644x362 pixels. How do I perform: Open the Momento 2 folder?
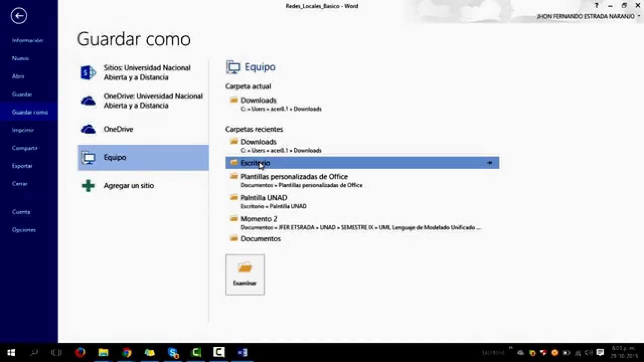point(362,223)
